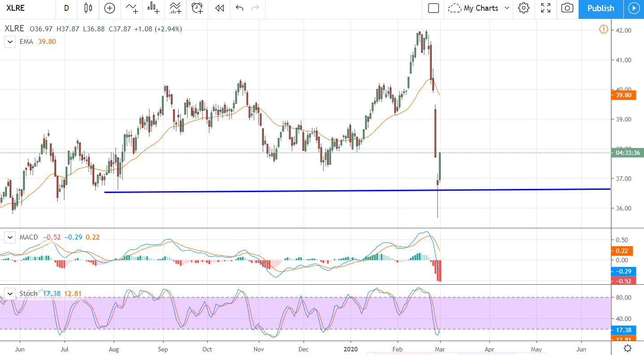This screenshot has height=355, width=644.
Task: Collapse the Stoch indicator legend
Action: tap(9, 294)
